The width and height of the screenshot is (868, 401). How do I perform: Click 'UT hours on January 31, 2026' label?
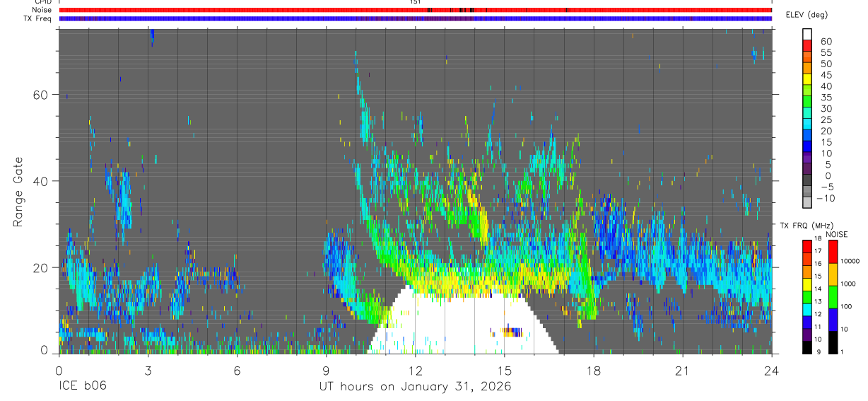[415, 388]
